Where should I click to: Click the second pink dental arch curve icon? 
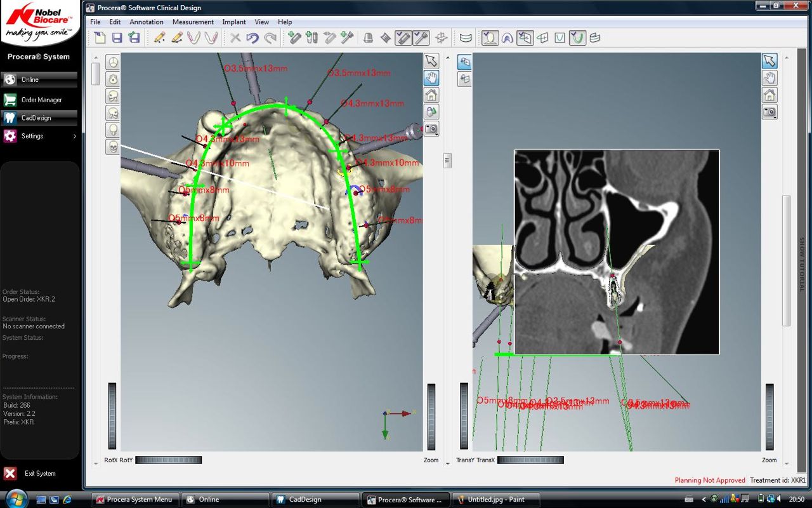211,38
